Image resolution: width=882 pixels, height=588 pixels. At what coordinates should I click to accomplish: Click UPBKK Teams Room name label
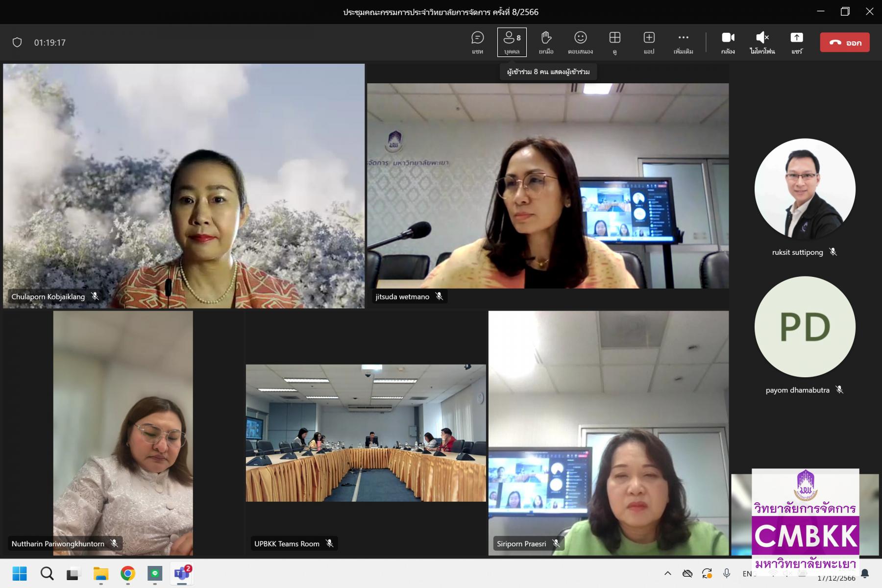pos(287,543)
